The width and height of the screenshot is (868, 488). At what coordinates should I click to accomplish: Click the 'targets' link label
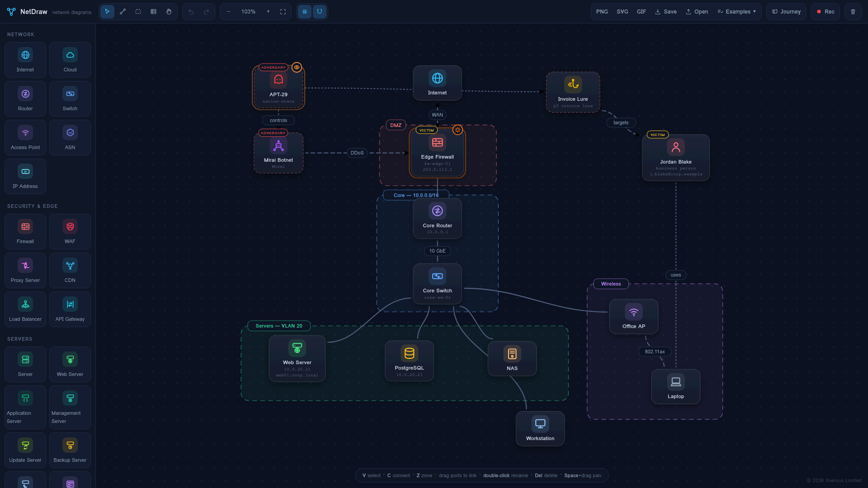click(621, 123)
